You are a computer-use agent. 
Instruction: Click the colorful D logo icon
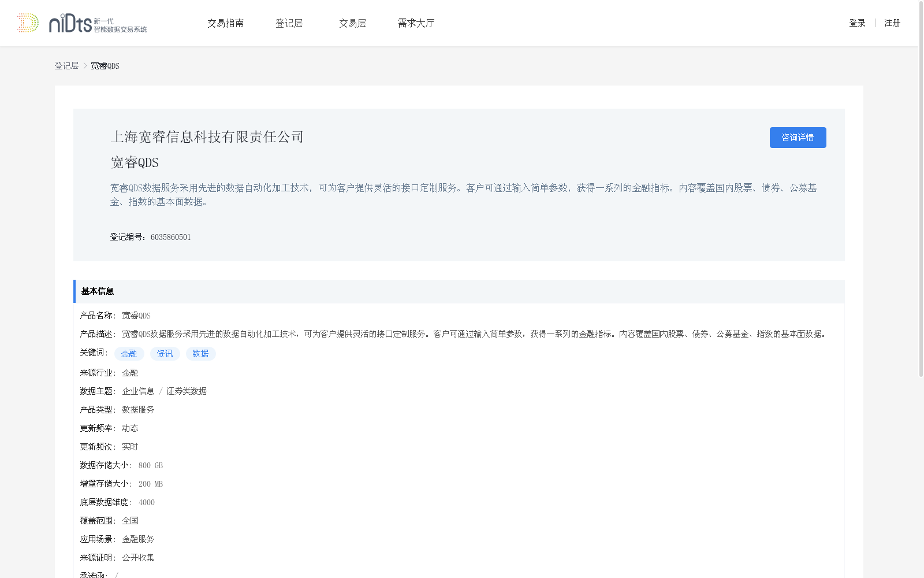click(28, 23)
